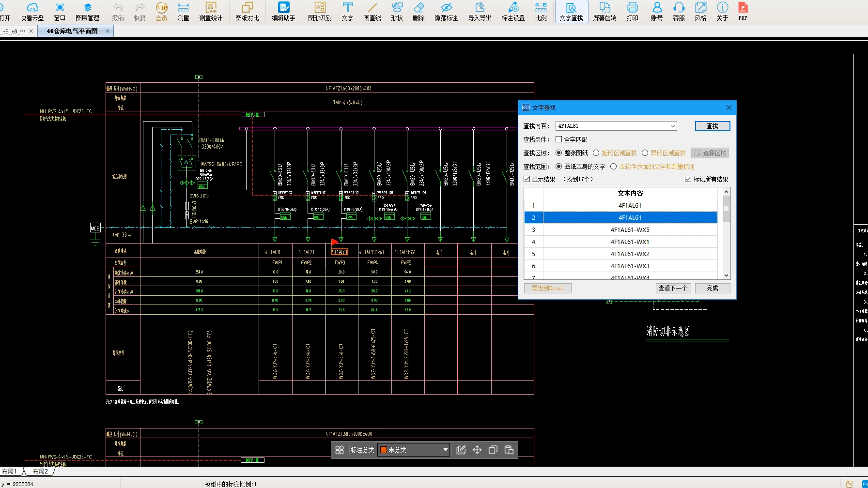This screenshot has height=488, width=868.
Task: Switch to 布局2 layout tab
Action: (x=41, y=471)
